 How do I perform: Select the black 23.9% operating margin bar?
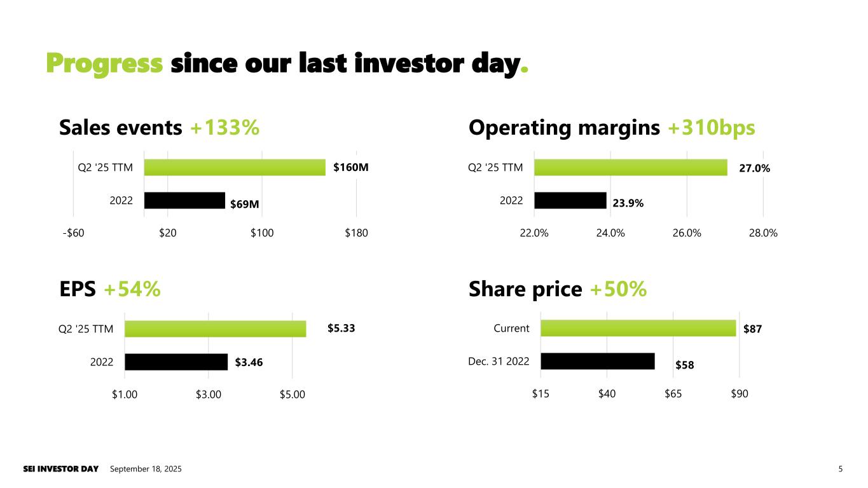click(x=570, y=200)
